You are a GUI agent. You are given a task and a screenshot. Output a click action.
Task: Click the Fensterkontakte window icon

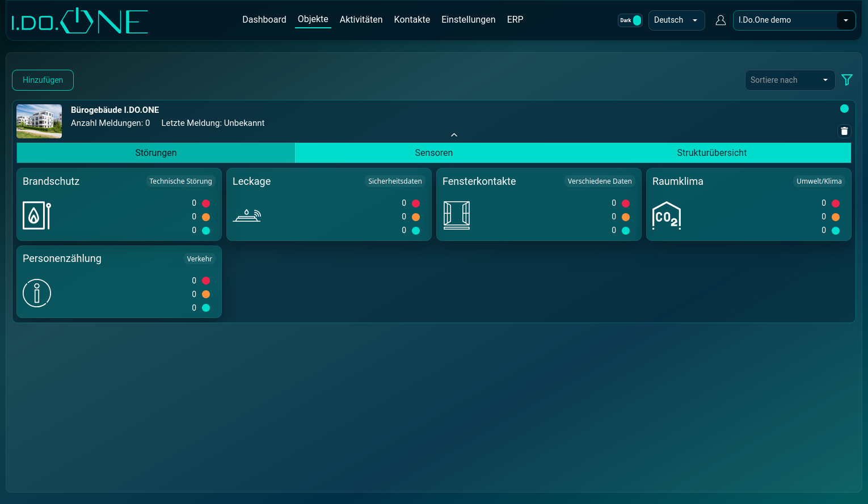[x=457, y=215]
